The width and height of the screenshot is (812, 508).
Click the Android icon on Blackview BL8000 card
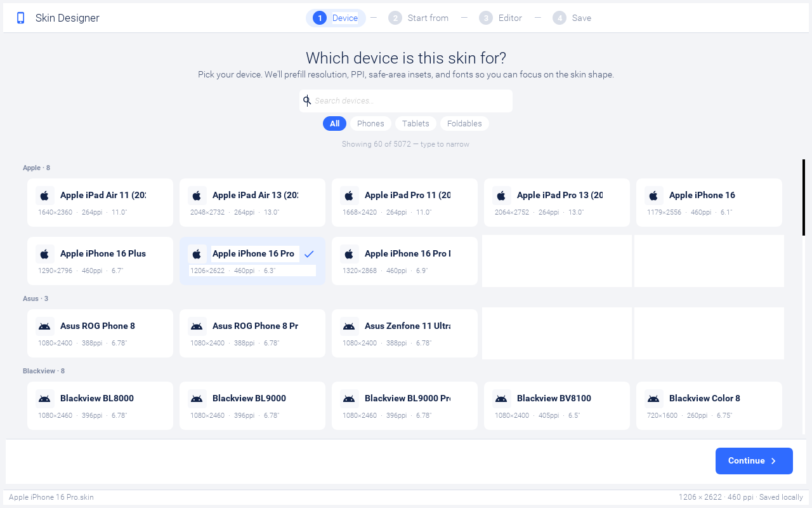[x=44, y=399]
